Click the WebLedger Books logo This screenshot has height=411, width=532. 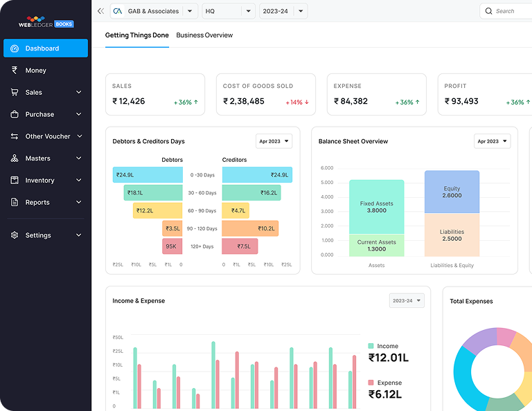[46, 22]
